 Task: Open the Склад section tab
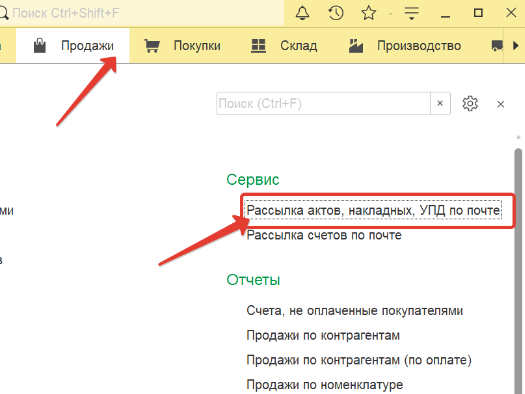click(x=284, y=46)
